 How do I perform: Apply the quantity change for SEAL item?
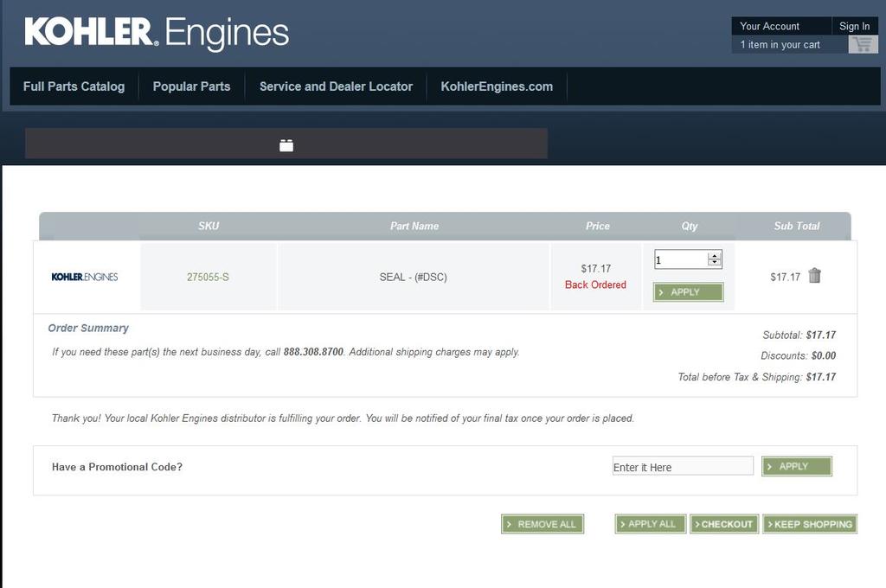tap(688, 292)
